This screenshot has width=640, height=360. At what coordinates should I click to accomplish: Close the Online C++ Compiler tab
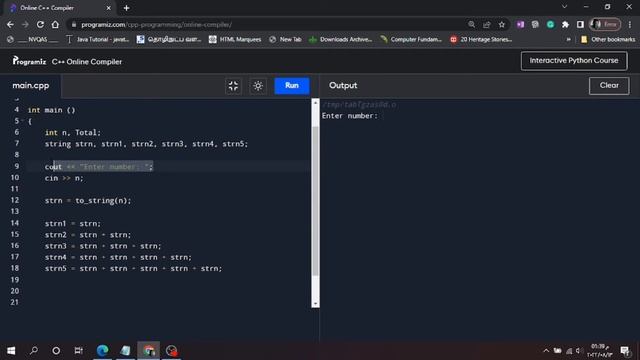109,8
